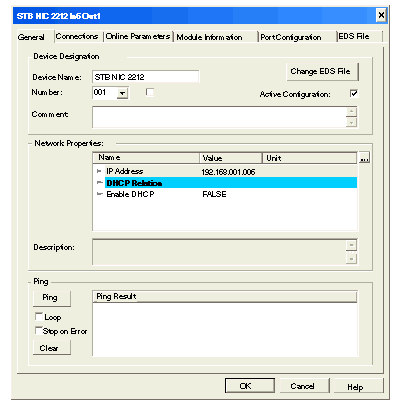Expand the Enable DHCP row
Screen dimensions: 401x404
(x=99, y=194)
